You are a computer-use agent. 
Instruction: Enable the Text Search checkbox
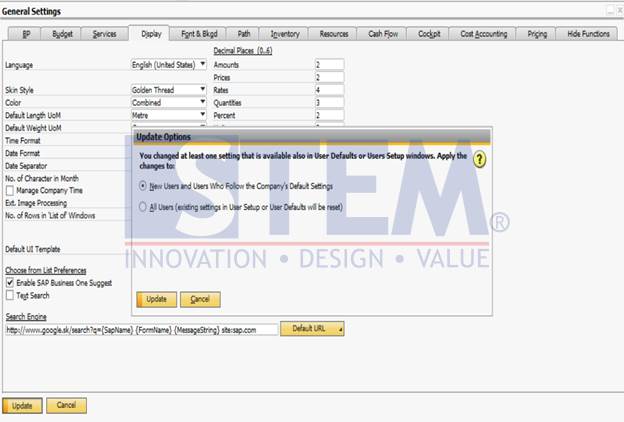click(10, 295)
